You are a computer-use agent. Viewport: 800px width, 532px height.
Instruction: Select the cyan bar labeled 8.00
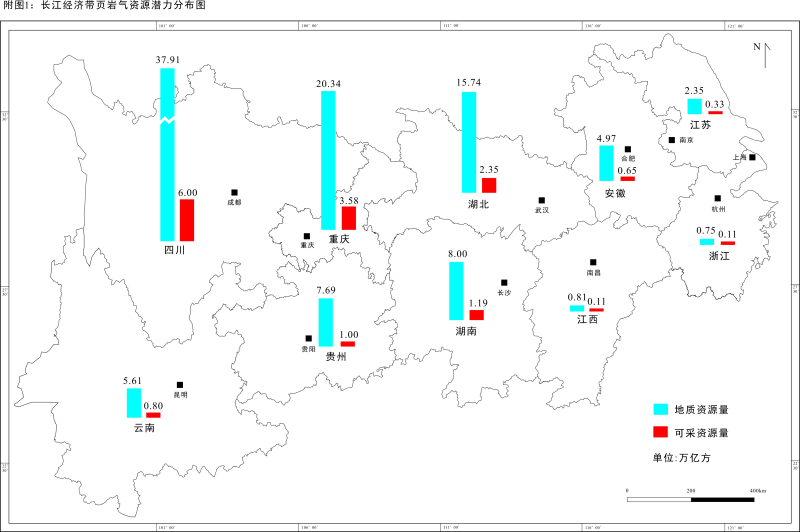click(456, 290)
